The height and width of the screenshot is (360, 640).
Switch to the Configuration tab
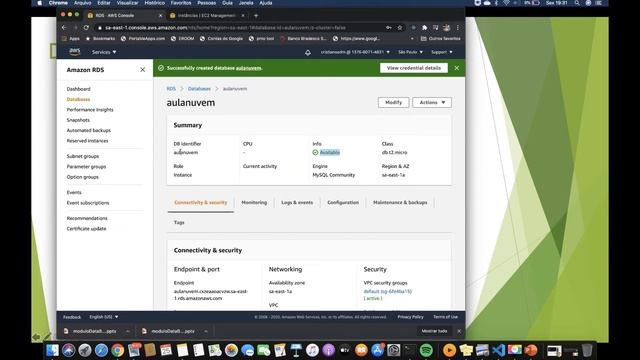343,202
